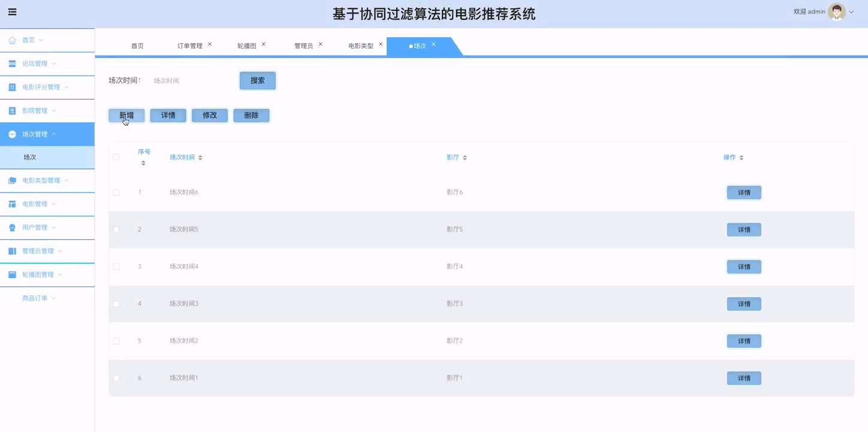Sort by 序号 column arrows

click(x=143, y=163)
